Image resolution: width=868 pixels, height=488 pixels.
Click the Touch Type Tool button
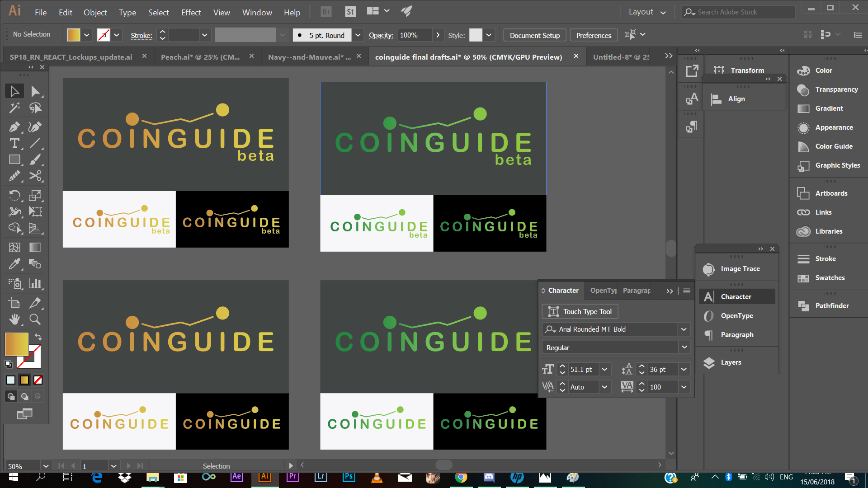580,312
